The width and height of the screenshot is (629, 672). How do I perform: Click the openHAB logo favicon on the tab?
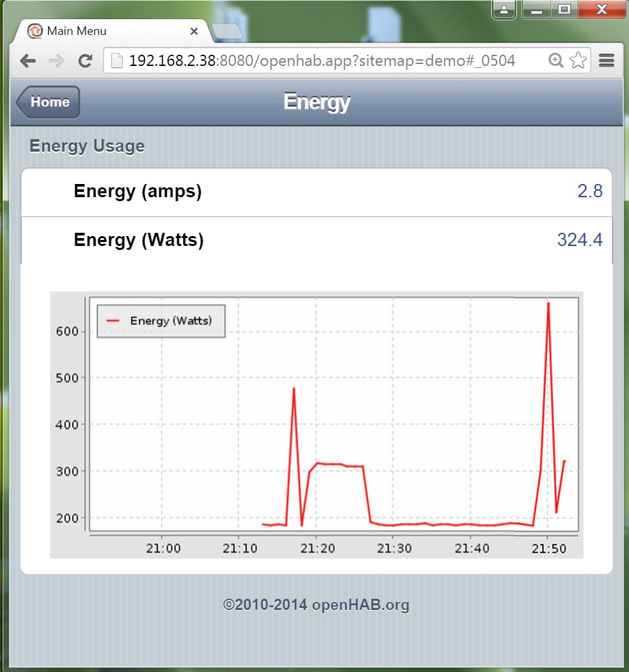pos(35,31)
